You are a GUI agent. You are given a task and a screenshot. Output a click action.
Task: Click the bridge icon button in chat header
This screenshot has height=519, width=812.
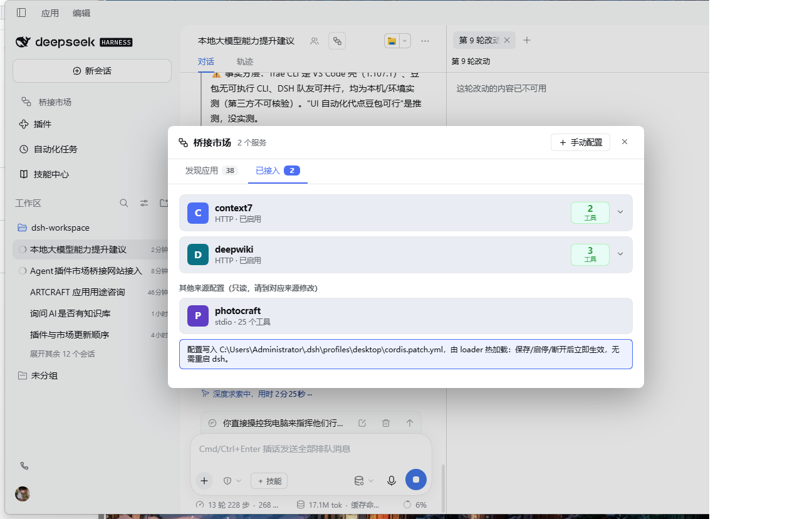click(337, 41)
